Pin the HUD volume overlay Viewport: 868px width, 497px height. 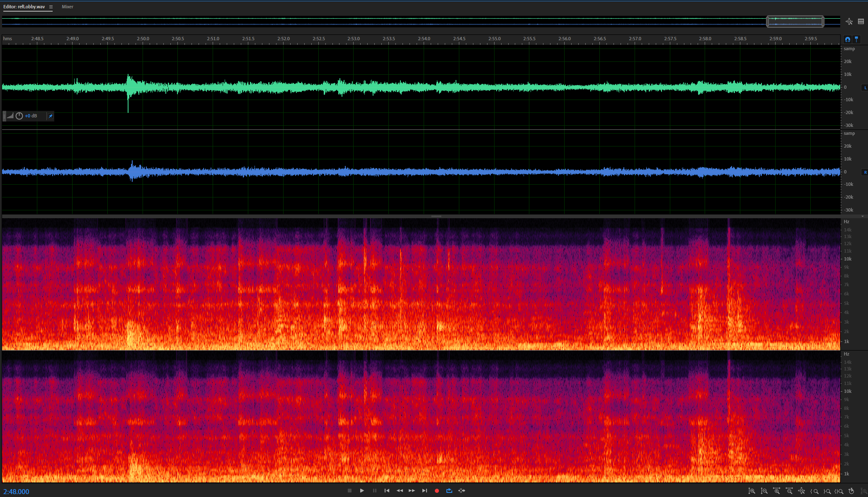[x=51, y=116]
